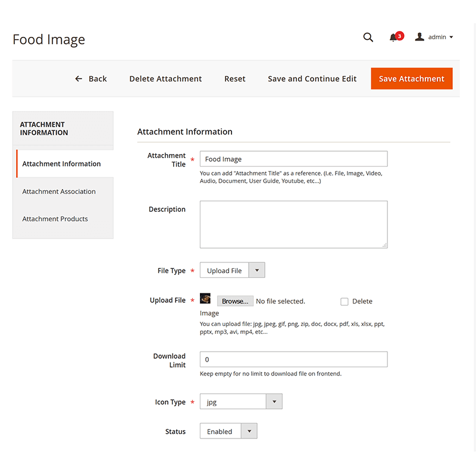Click the Back arrow icon
Viewport: 476px width, 476px height.
(x=78, y=79)
